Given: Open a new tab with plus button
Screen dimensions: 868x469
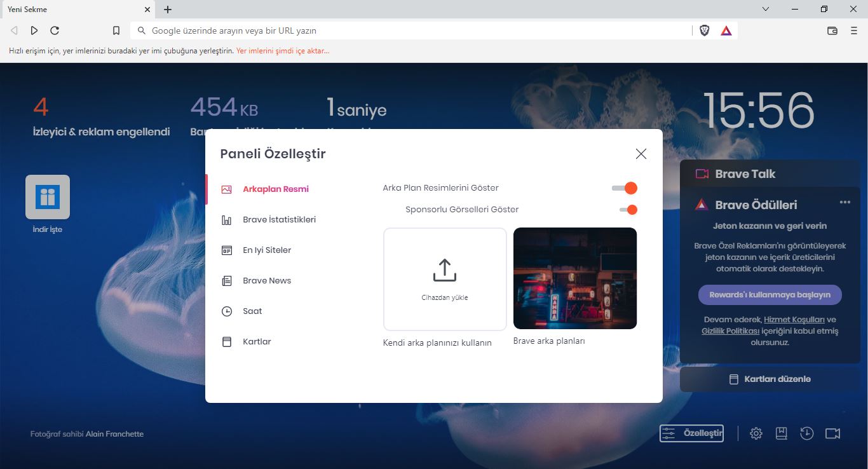Looking at the screenshot, I should click(x=168, y=10).
